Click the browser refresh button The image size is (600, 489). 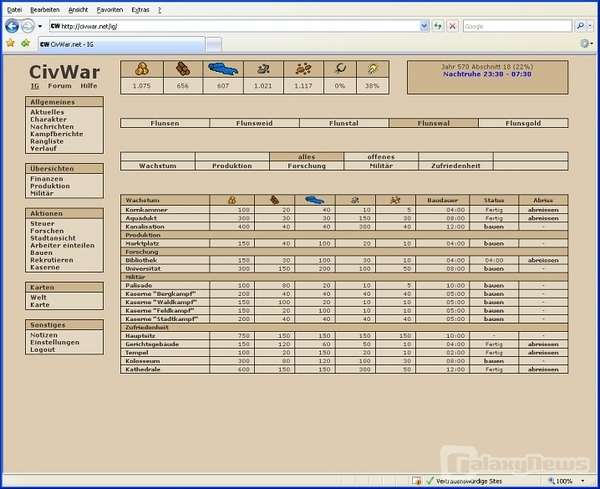(437, 26)
